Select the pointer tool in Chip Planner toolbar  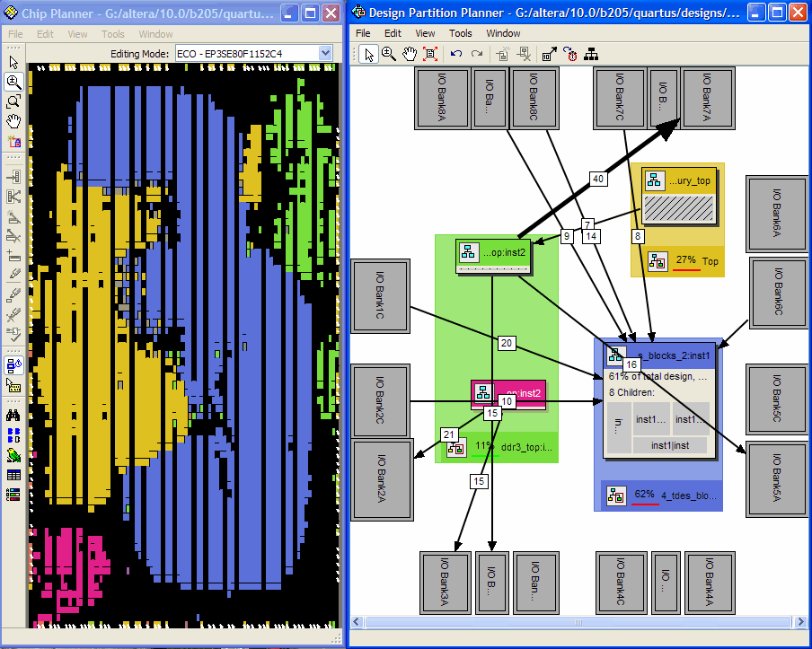(x=13, y=63)
